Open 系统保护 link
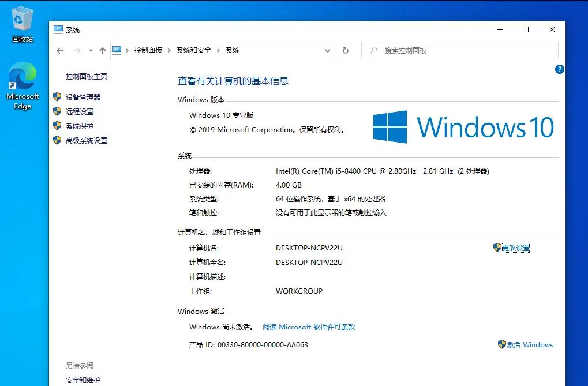Screen dimensions: 588x386 click(80, 126)
